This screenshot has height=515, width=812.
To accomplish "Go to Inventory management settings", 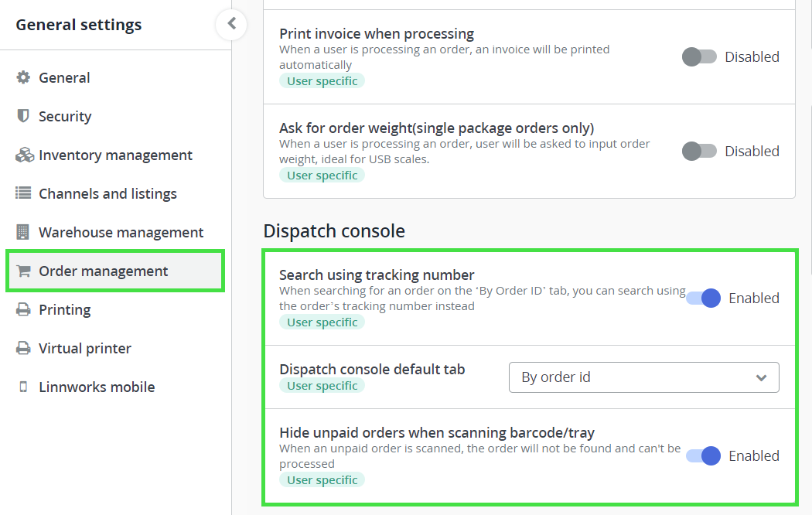I will tap(115, 155).
